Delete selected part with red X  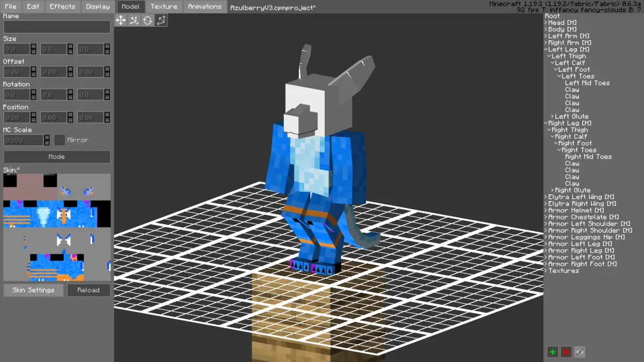point(566,352)
